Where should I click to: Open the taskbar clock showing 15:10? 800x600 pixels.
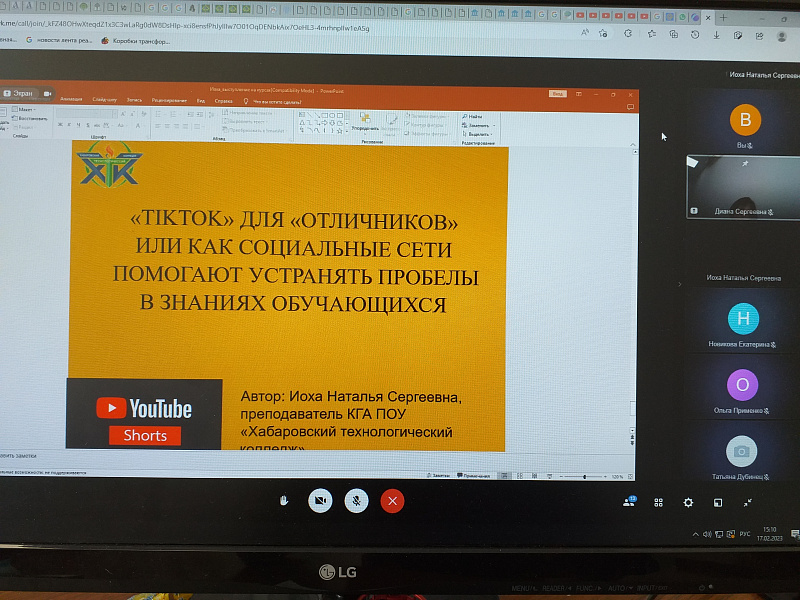coord(769,534)
